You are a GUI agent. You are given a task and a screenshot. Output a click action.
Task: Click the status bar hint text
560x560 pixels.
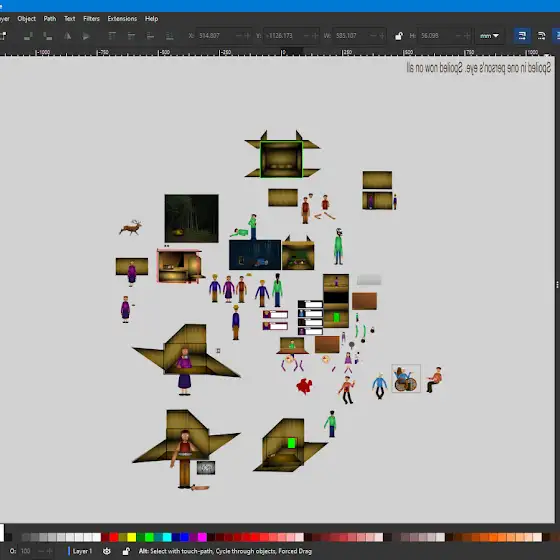(225, 551)
